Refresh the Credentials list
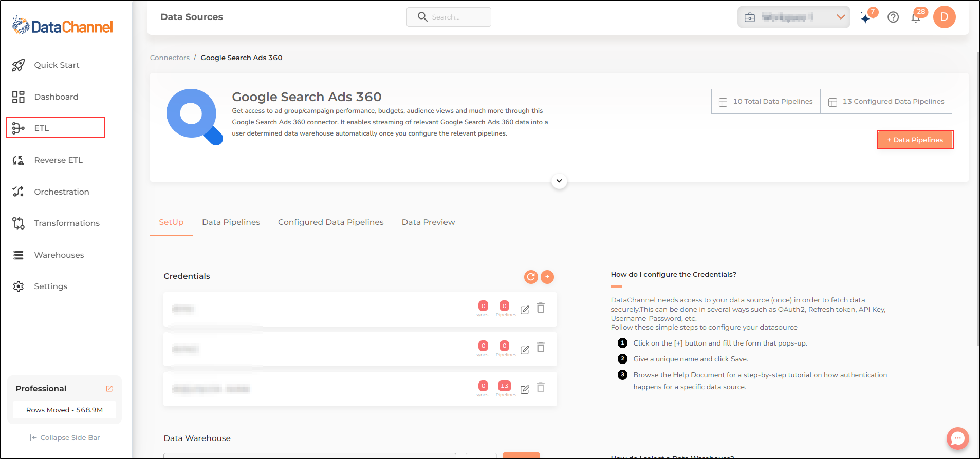Viewport: 980px width, 459px height. (x=531, y=277)
